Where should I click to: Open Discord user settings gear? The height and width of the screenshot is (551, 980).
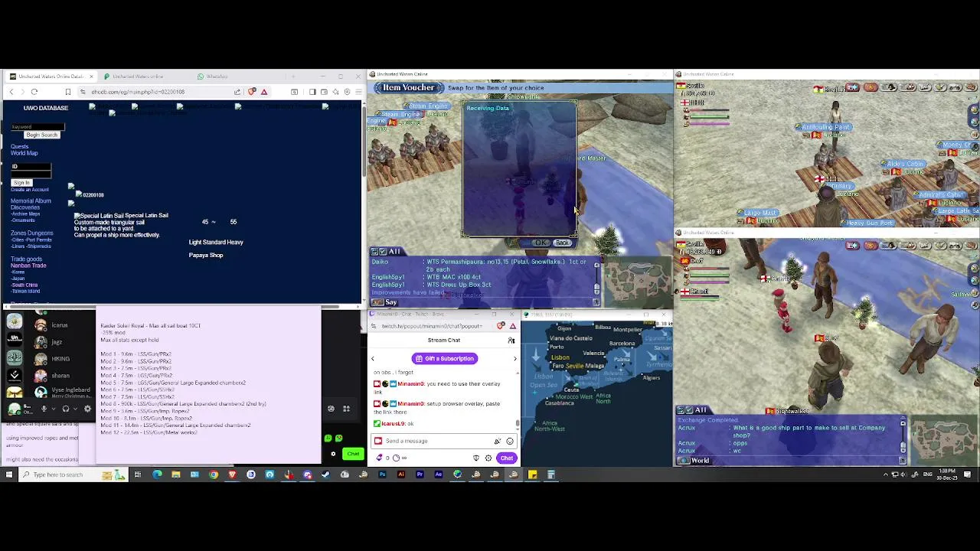pyautogui.click(x=87, y=409)
